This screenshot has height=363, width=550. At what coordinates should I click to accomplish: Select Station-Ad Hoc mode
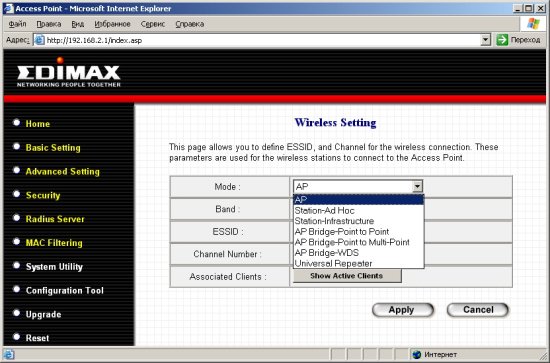coord(358,210)
